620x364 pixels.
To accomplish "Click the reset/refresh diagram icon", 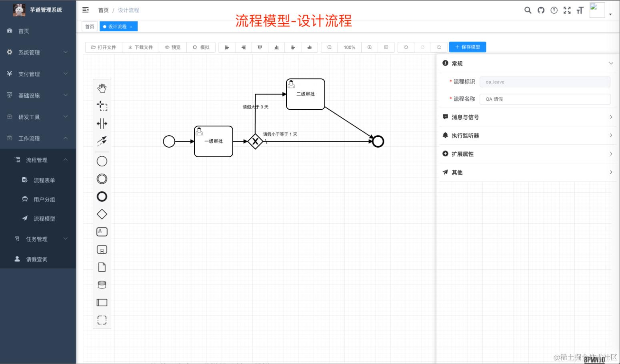I will tap(439, 47).
